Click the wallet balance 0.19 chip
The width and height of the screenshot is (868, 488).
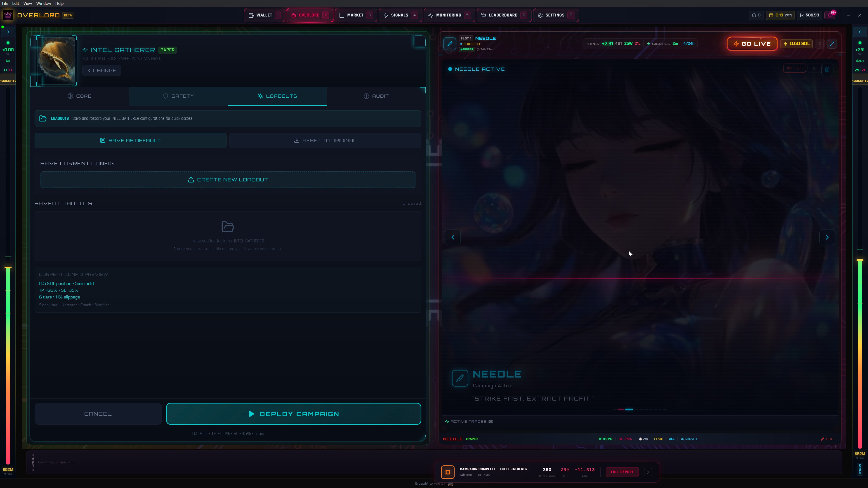click(780, 15)
